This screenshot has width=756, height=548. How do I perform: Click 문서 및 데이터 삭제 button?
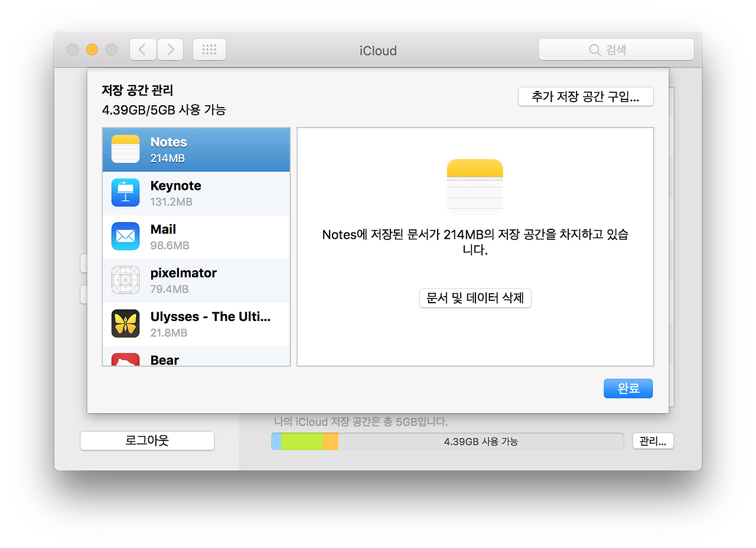point(475,298)
